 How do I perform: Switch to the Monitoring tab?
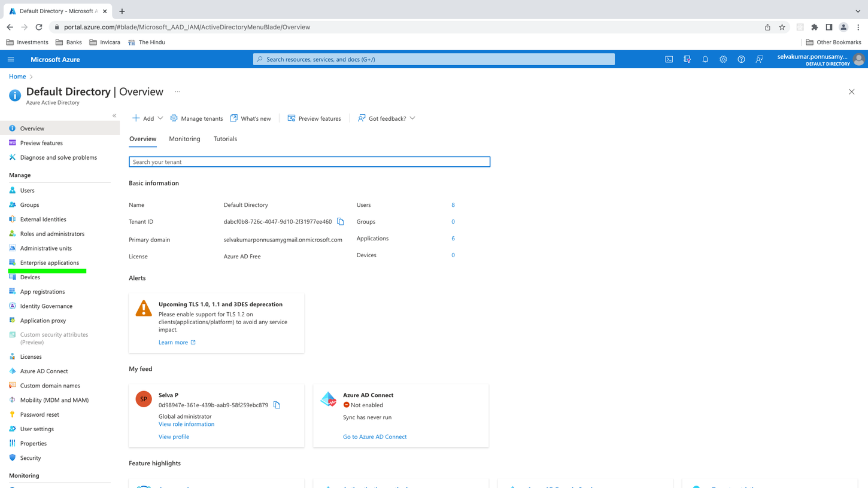pos(184,139)
